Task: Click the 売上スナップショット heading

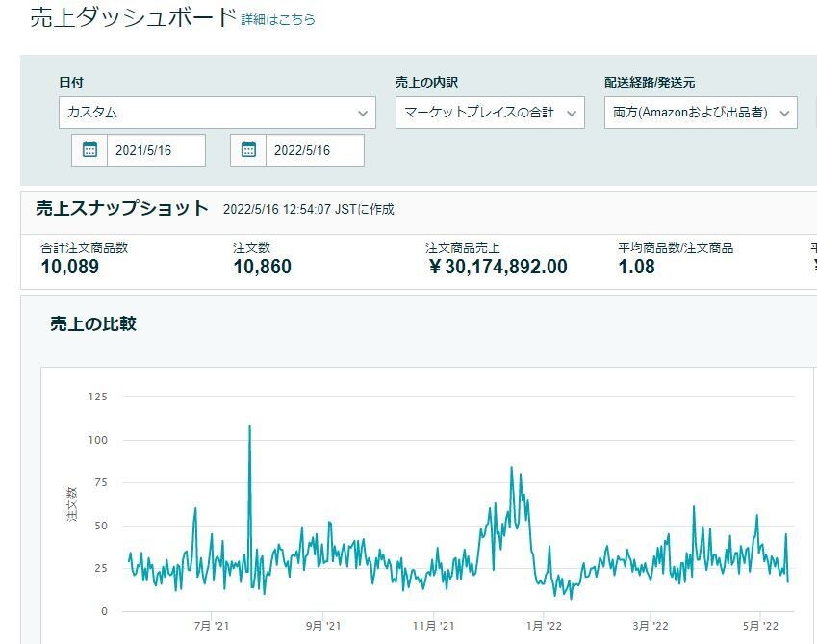Action: pyautogui.click(x=122, y=209)
